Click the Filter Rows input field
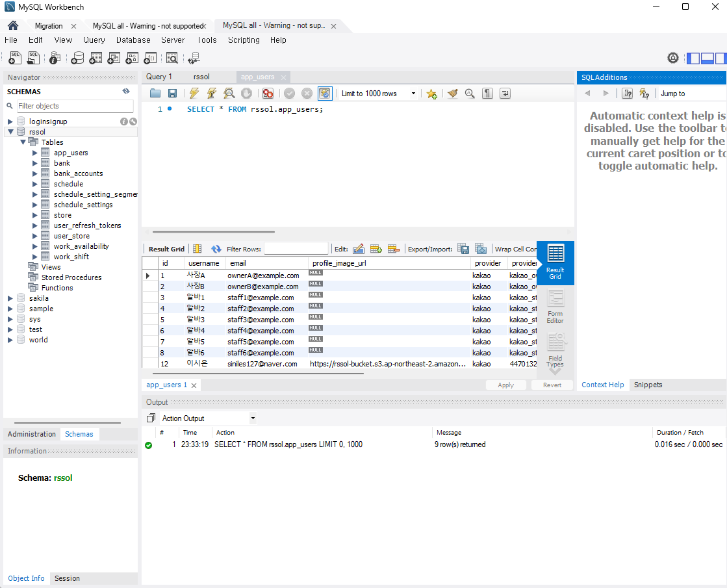The image size is (727, 588). point(296,249)
